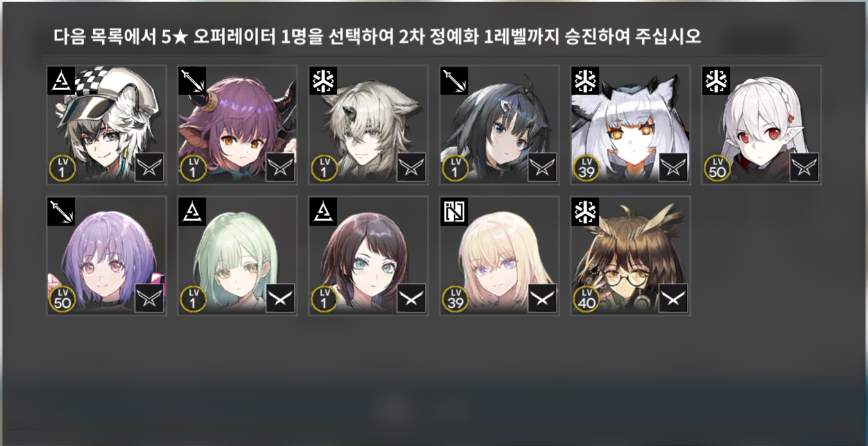Click the sword class icon on horned operator
The height and width of the screenshot is (446, 868).
click(192, 80)
